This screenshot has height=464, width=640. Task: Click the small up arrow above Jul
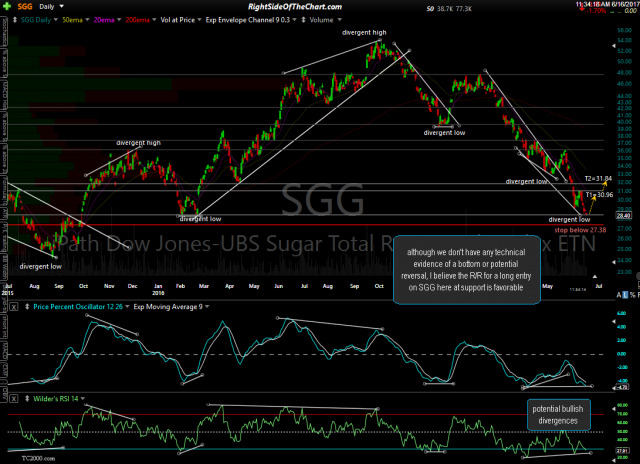pyautogui.click(x=595, y=277)
